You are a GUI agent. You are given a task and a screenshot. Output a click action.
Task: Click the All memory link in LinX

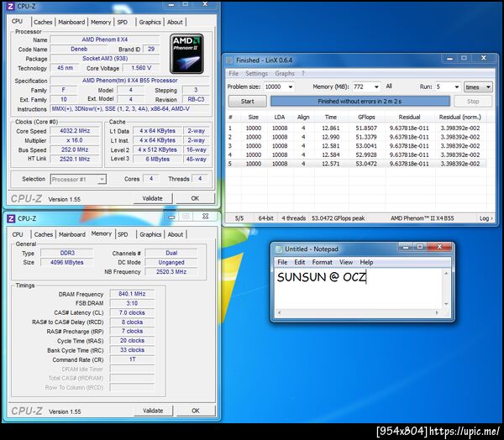pyautogui.click(x=389, y=86)
